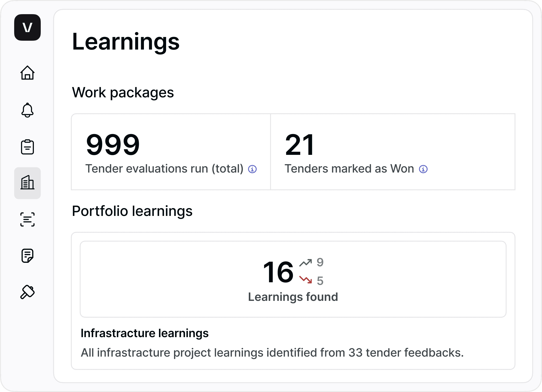This screenshot has height=392, width=542.
Task: Select the highlighted building icon
Action: click(27, 183)
